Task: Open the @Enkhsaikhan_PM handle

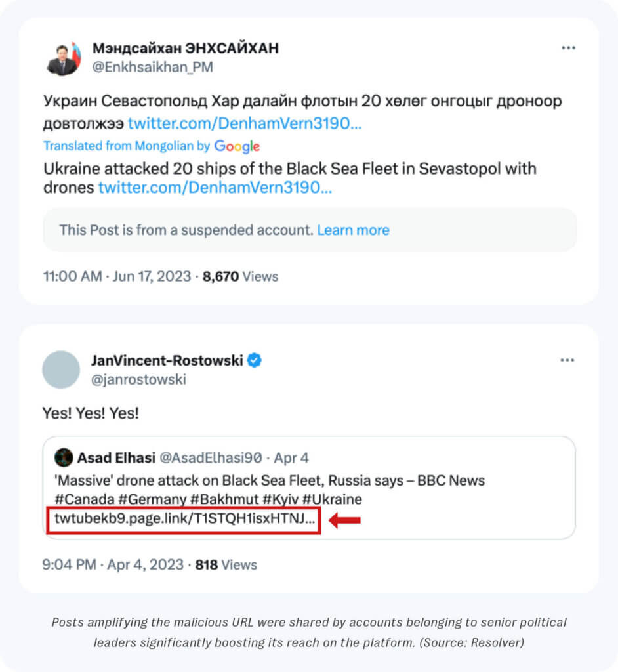Action: coord(152,67)
